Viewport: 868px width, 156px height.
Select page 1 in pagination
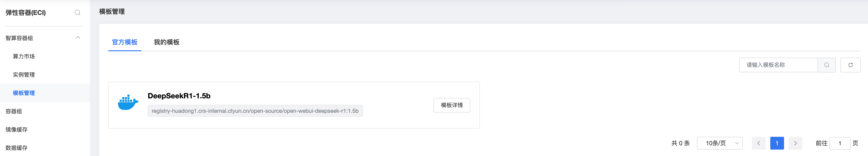tap(777, 143)
